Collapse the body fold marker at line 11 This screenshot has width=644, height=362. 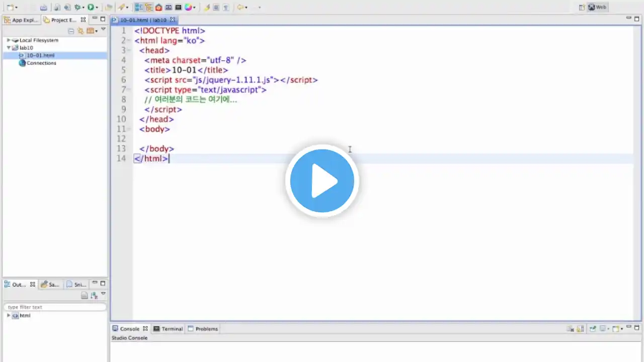point(129,129)
